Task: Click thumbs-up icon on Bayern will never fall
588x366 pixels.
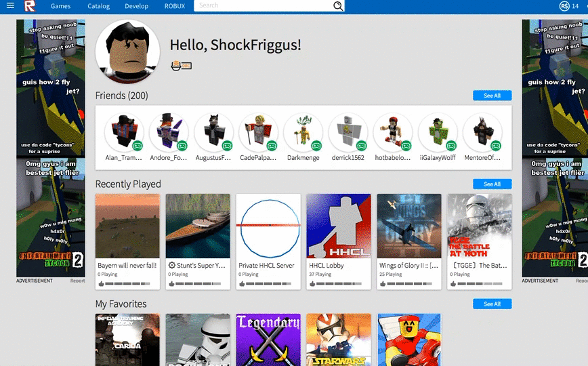Action: (x=101, y=283)
